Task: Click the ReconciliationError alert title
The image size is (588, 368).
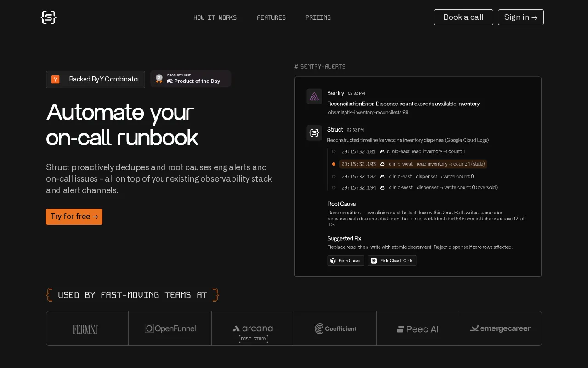Action: (403, 103)
